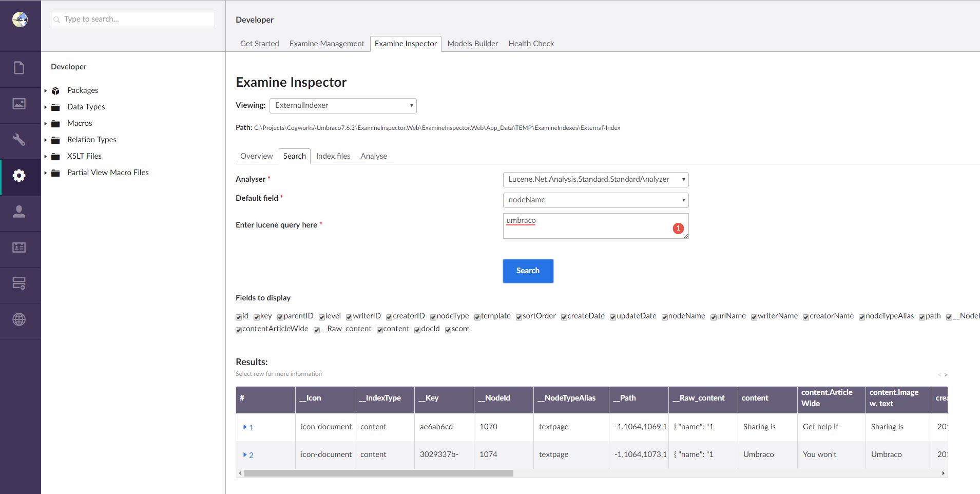Expand the Data Types tree node
Viewport: 980px width, 494px height.
pos(46,107)
